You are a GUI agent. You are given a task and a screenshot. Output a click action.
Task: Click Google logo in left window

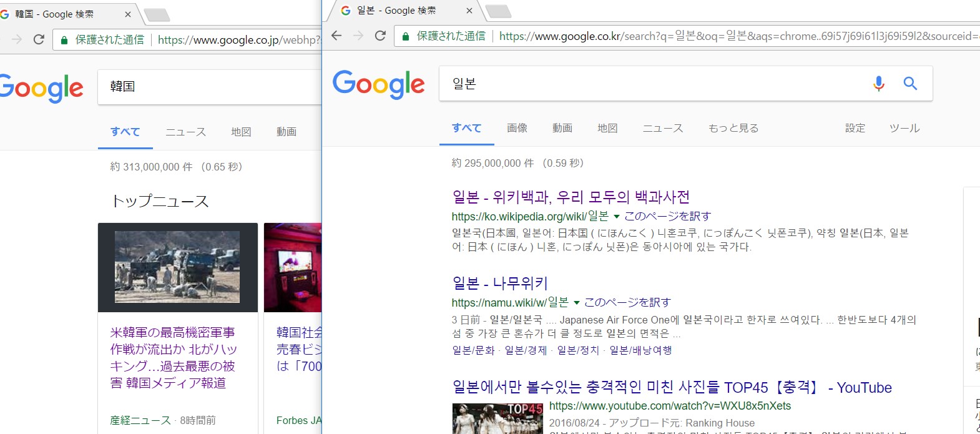coord(42,88)
